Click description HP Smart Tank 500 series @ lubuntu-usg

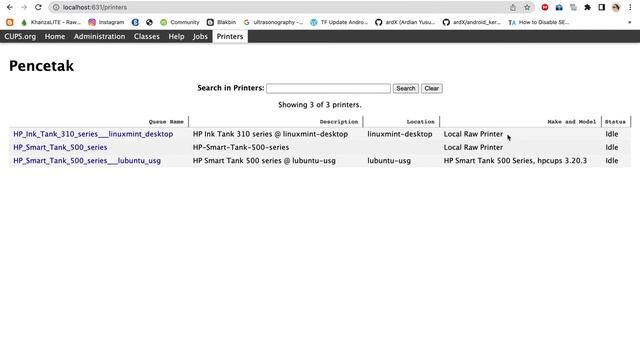(x=264, y=161)
